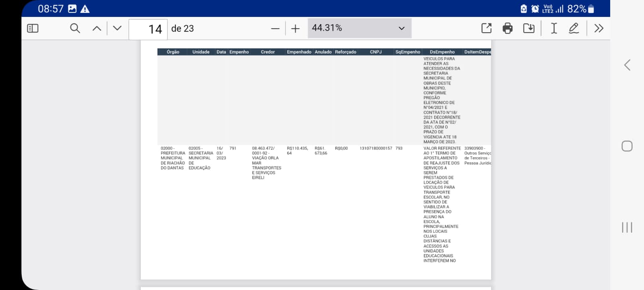Open document in external app icon
The image size is (644, 290).
pos(487,28)
